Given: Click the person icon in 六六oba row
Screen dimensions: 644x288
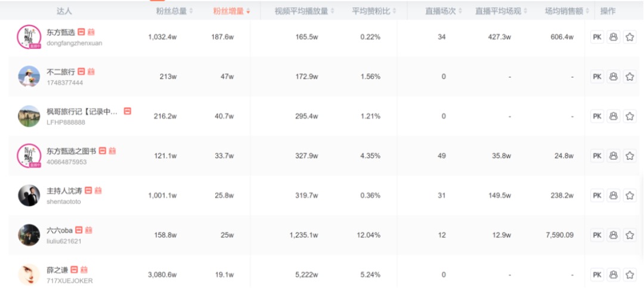Looking at the screenshot, I should click(613, 235).
